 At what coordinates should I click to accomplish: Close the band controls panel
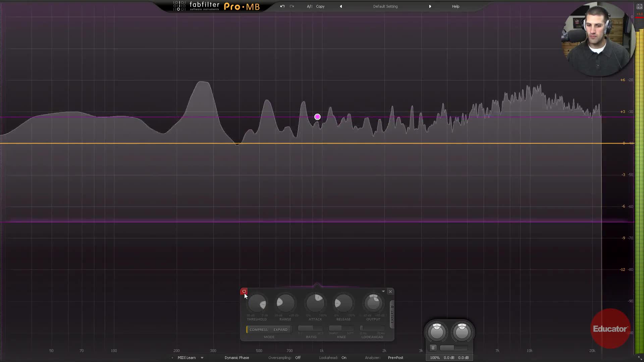pyautogui.click(x=390, y=292)
